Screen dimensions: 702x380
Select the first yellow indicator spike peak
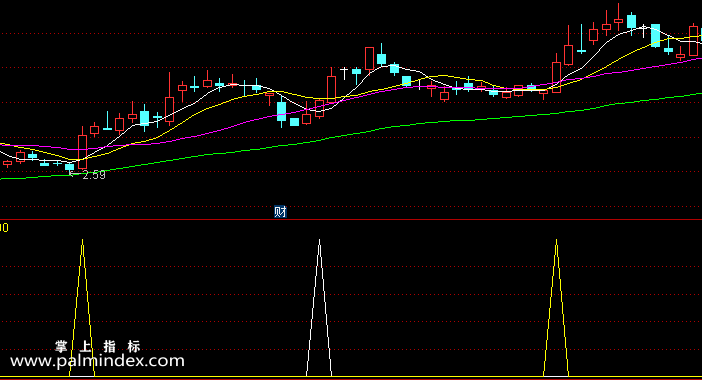pyautogui.click(x=82, y=242)
